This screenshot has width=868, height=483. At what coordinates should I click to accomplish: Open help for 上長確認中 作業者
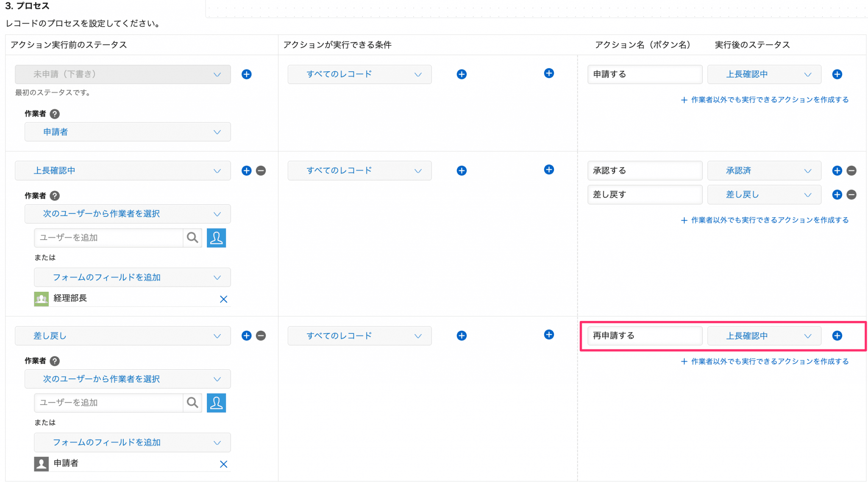55,195
